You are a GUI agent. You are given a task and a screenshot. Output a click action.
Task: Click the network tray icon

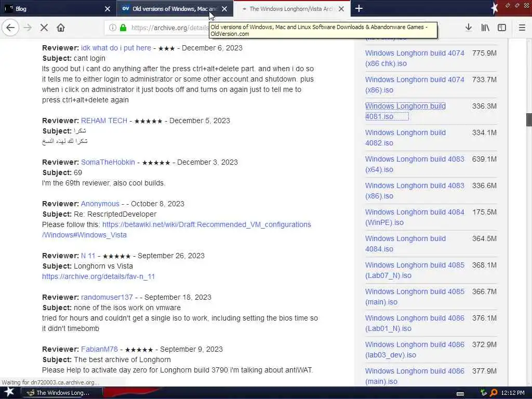pyautogui.click(x=484, y=393)
